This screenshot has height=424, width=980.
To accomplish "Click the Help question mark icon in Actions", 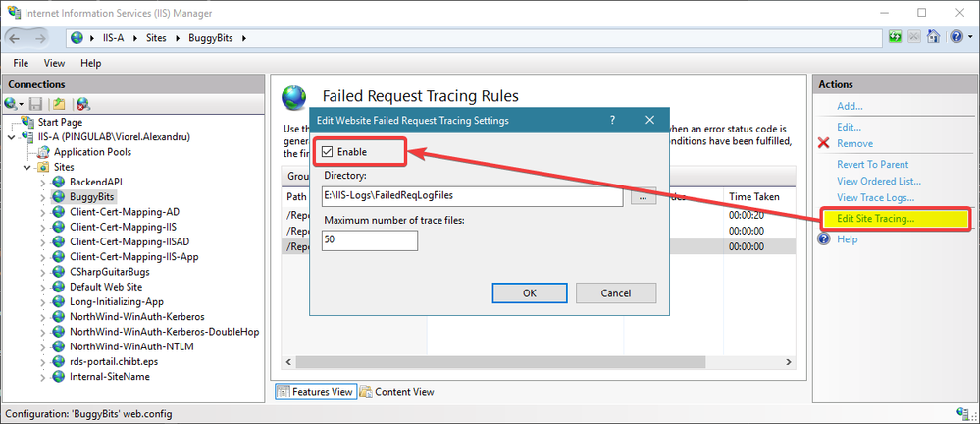I will pos(824,239).
